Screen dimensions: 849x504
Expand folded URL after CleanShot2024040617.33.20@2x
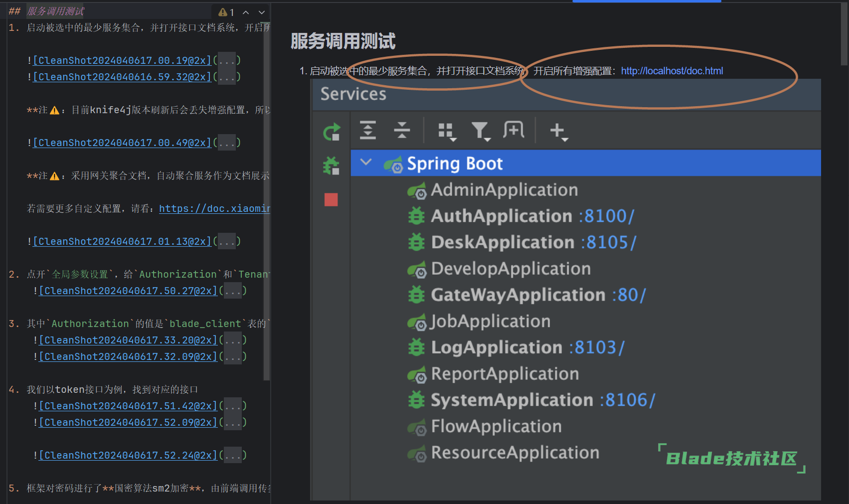[x=233, y=340]
